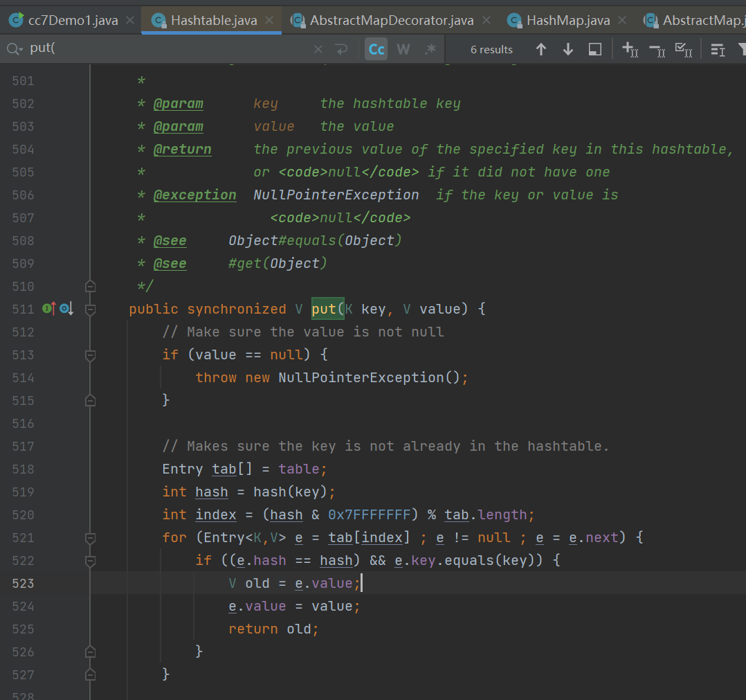The width and height of the screenshot is (746, 700).
Task: Click fold end marker on line 515
Action: [x=90, y=401]
